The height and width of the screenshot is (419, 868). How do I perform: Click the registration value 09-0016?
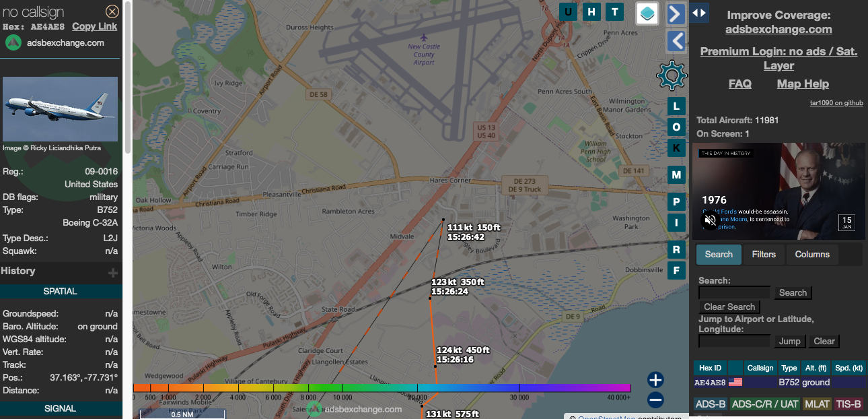102,171
